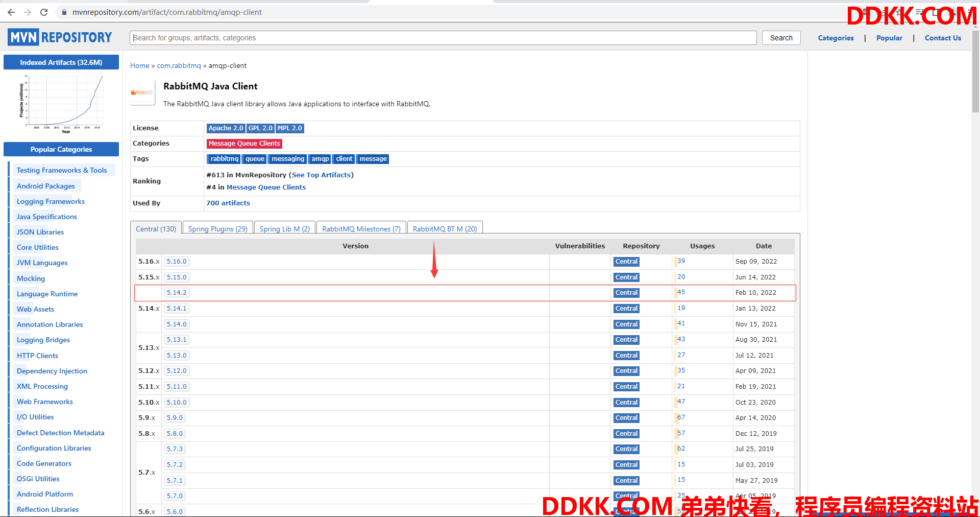Open the Message Queue Clients category badge
This screenshot has height=517, width=980.
point(244,144)
